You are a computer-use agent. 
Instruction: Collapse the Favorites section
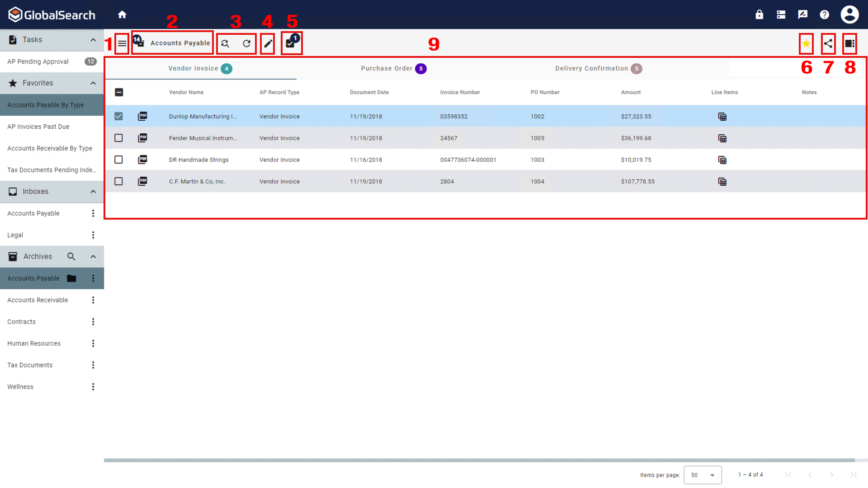tap(93, 83)
